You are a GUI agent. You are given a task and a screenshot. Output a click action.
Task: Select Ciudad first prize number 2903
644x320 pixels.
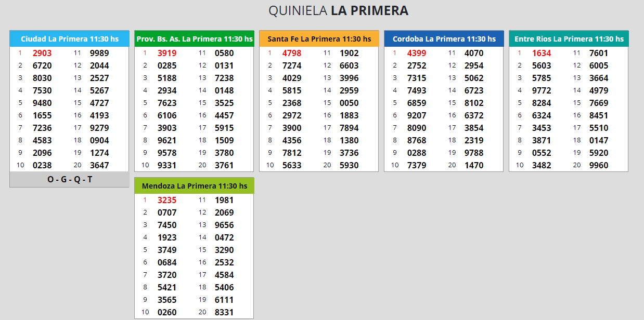[x=42, y=53]
